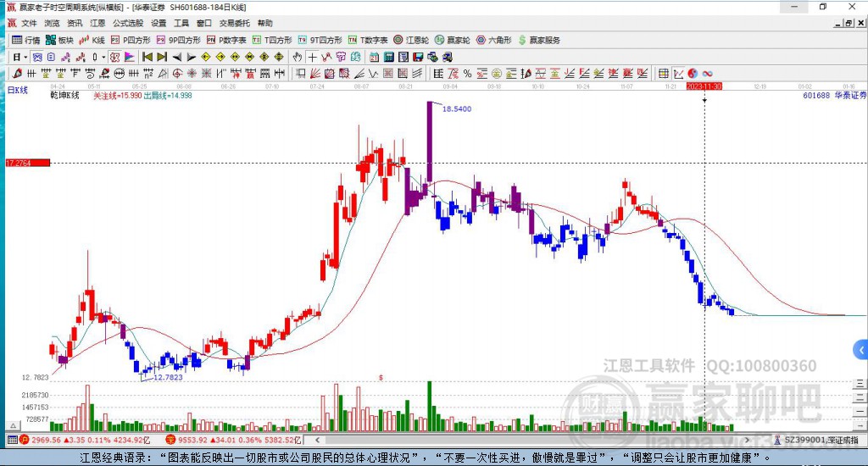Toggle the grid table icon near yin-yang
Image resolution: width=868 pixels, height=466 pixels.
tap(663, 74)
